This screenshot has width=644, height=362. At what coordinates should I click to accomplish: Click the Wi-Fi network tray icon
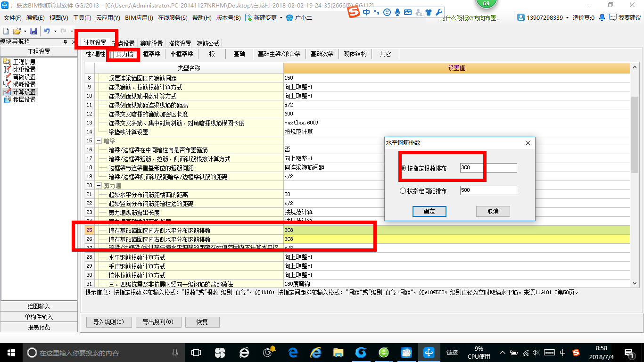pyautogui.click(x=526, y=352)
